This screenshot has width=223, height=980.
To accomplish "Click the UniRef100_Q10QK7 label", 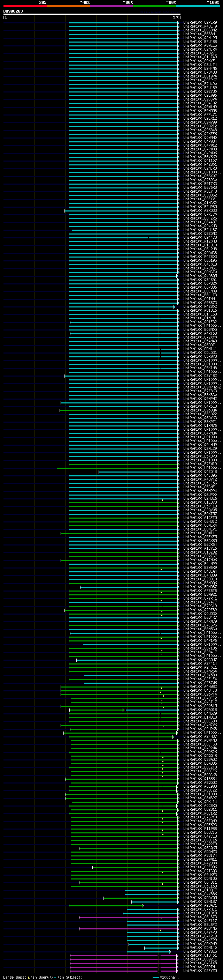I will point(200,890).
